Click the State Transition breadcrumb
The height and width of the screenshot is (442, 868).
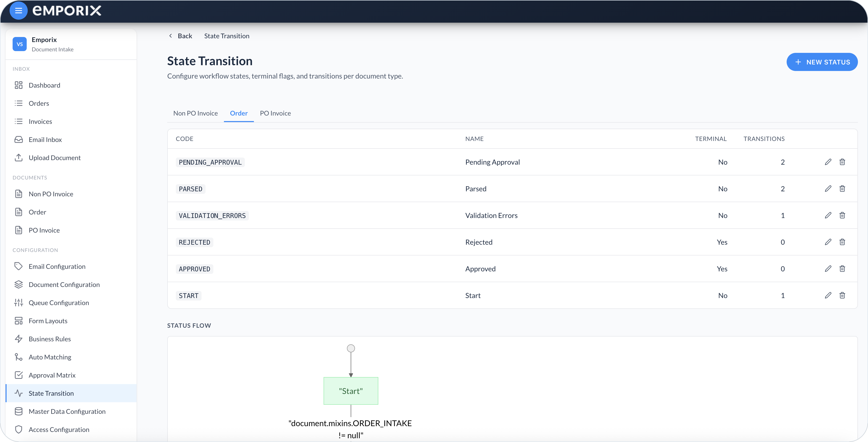(x=227, y=36)
